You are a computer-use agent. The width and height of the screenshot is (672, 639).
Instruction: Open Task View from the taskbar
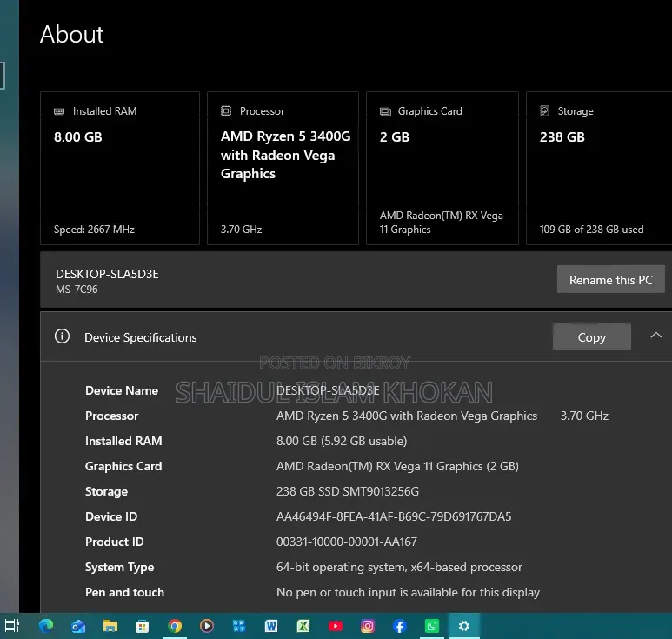(12, 626)
